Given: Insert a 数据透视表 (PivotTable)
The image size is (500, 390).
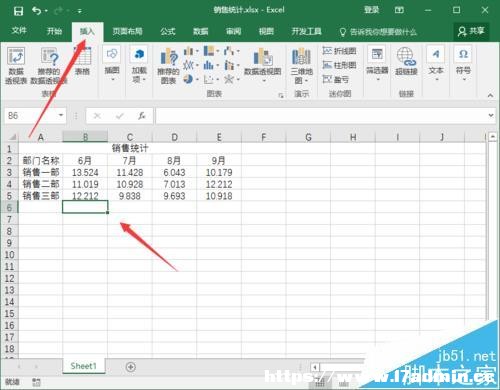Looking at the screenshot, I should click(x=16, y=65).
